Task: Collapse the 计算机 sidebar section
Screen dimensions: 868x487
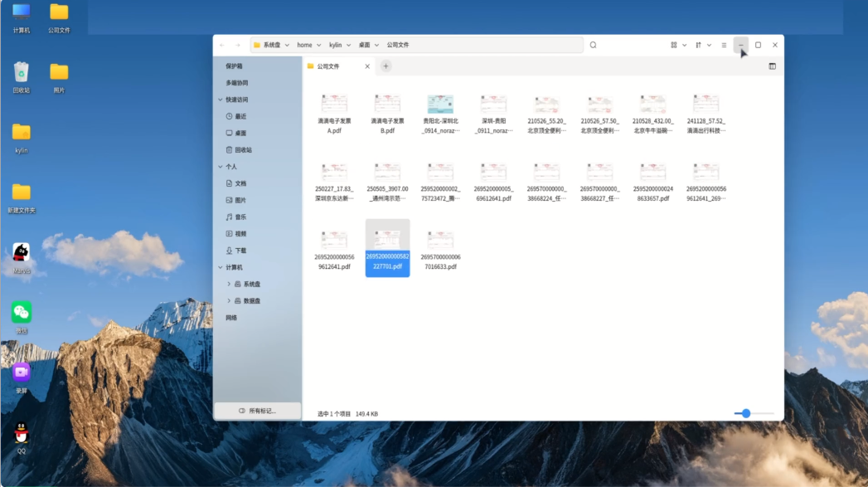Action: 221,267
